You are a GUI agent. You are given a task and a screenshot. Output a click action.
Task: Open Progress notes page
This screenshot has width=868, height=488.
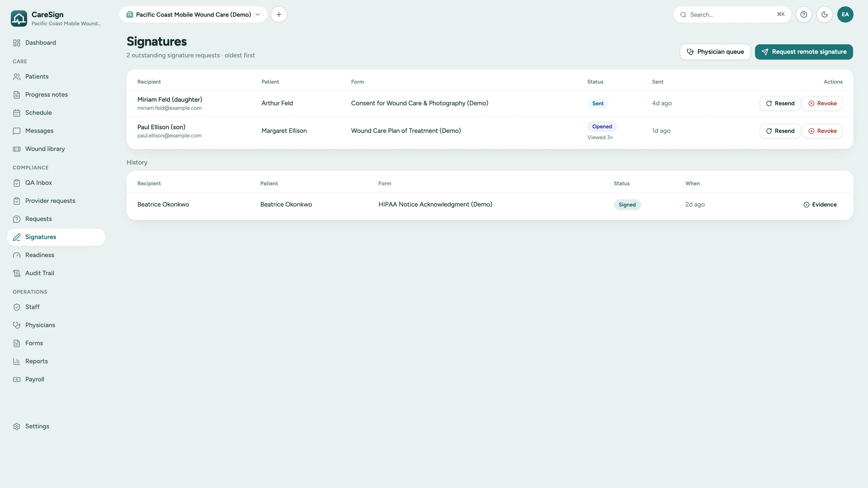[x=56, y=95]
